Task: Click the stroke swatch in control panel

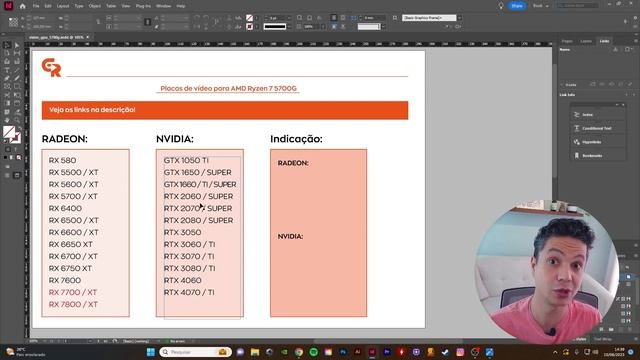Action: (249, 27)
